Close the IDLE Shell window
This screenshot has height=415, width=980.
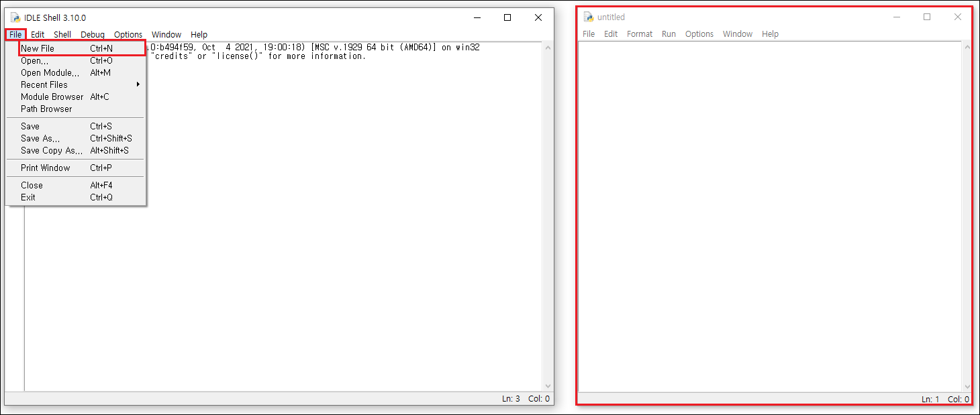(538, 17)
